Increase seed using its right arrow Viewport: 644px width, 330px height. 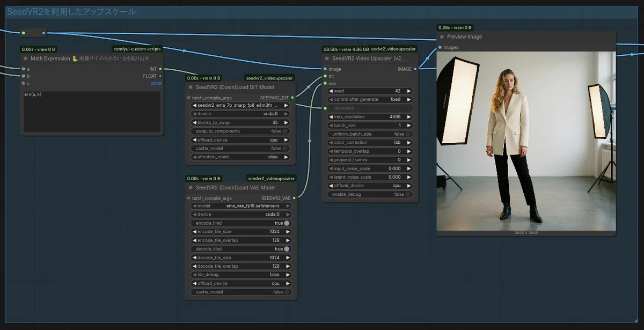coord(409,91)
